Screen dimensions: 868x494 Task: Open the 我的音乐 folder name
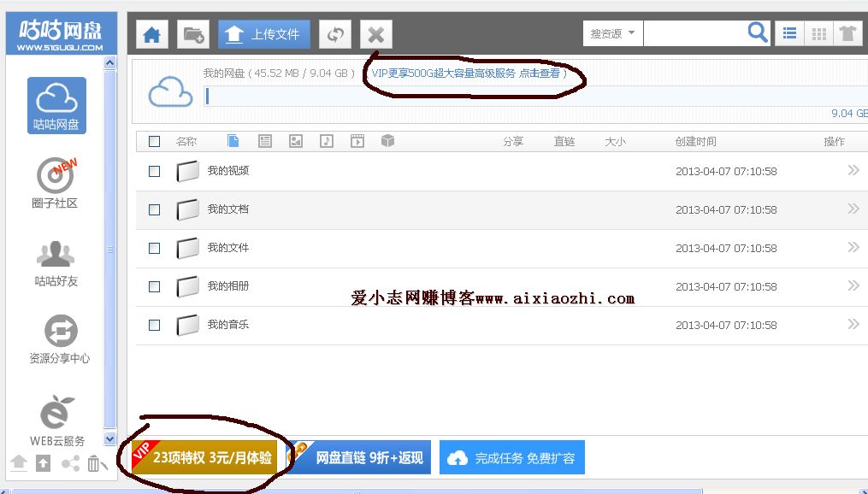[x=228, y=324]
